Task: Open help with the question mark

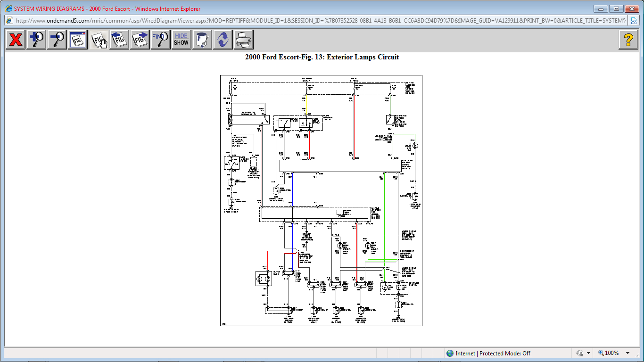Action: pyautogui.click(x=628, y=40)
